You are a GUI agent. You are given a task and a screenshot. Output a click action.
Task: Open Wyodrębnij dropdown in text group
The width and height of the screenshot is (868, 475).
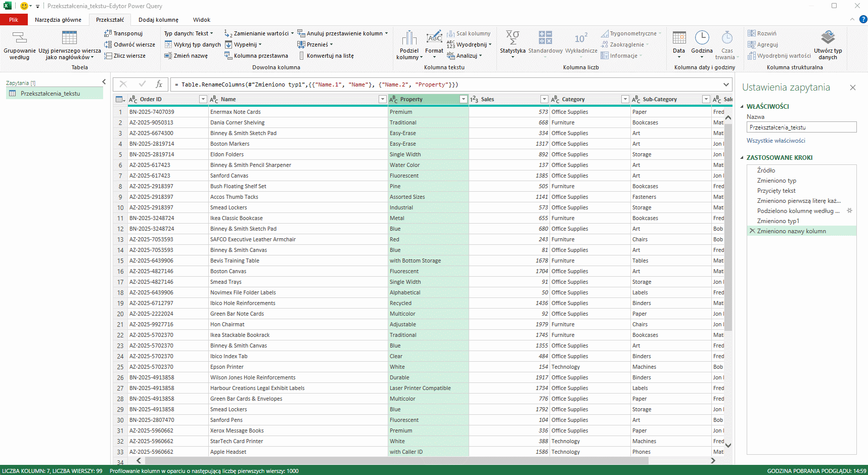tap(469, 45)
